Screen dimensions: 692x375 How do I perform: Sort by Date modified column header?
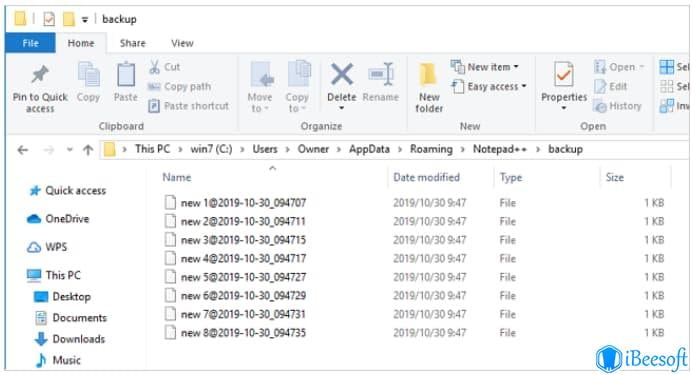pos(426,177)
